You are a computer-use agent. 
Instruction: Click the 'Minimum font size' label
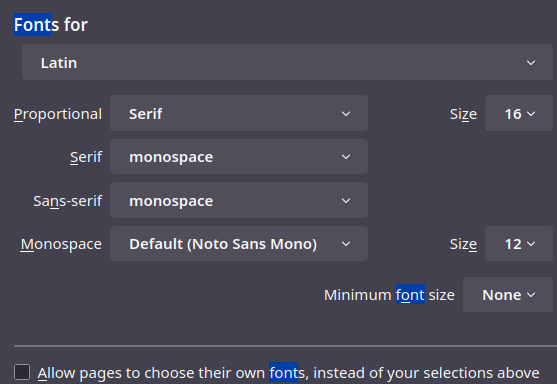coord(389,295)
